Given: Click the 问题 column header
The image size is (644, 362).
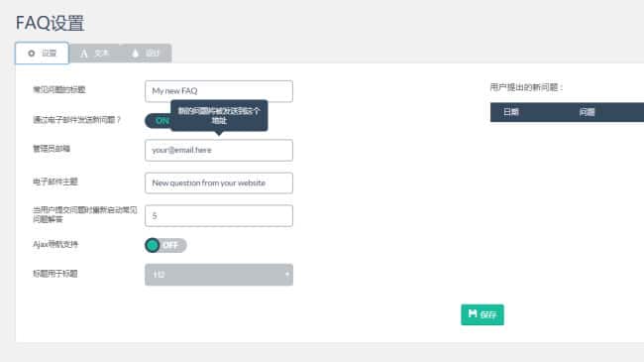Looking at the screenshot, I should (x=587, y=112).
